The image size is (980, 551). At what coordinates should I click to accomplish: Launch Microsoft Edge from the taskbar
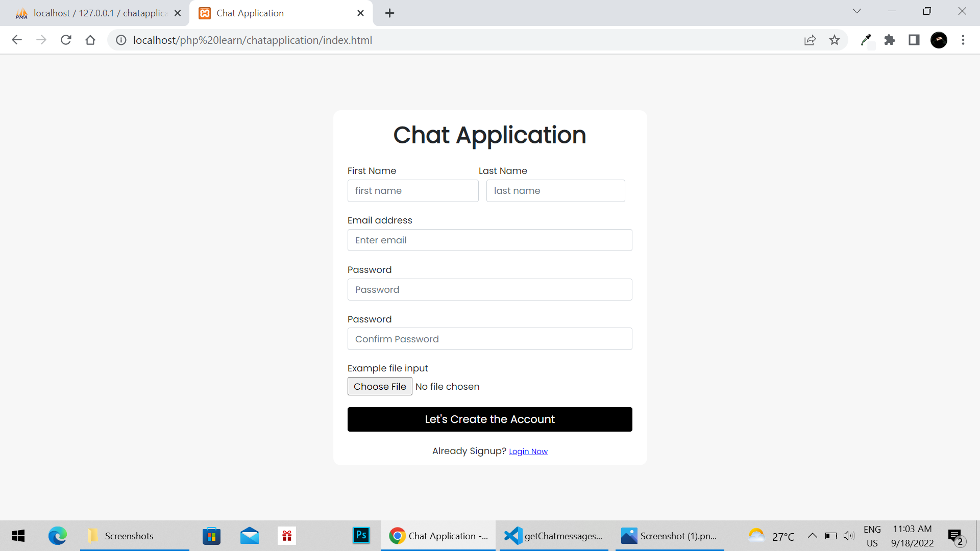point(57,536)
